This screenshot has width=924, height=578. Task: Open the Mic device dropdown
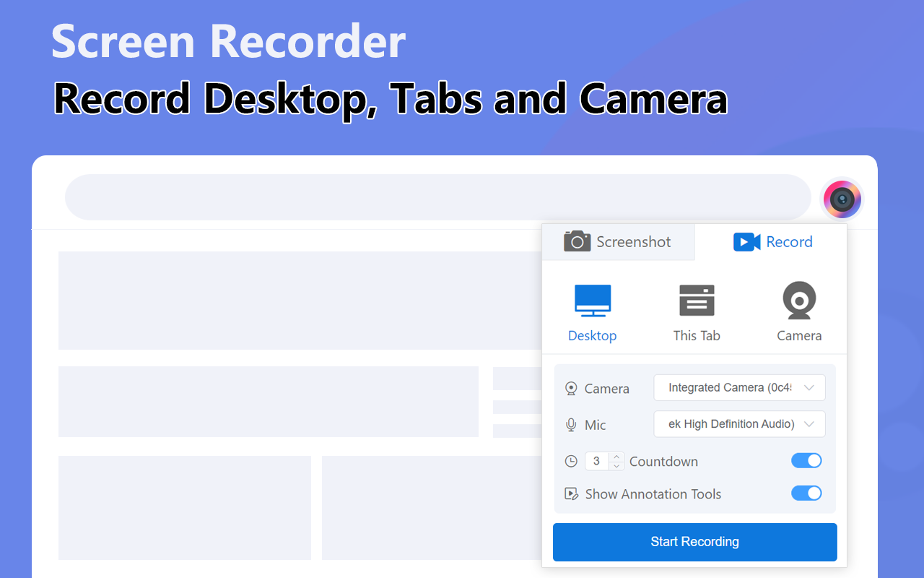(x=739, y=424)
